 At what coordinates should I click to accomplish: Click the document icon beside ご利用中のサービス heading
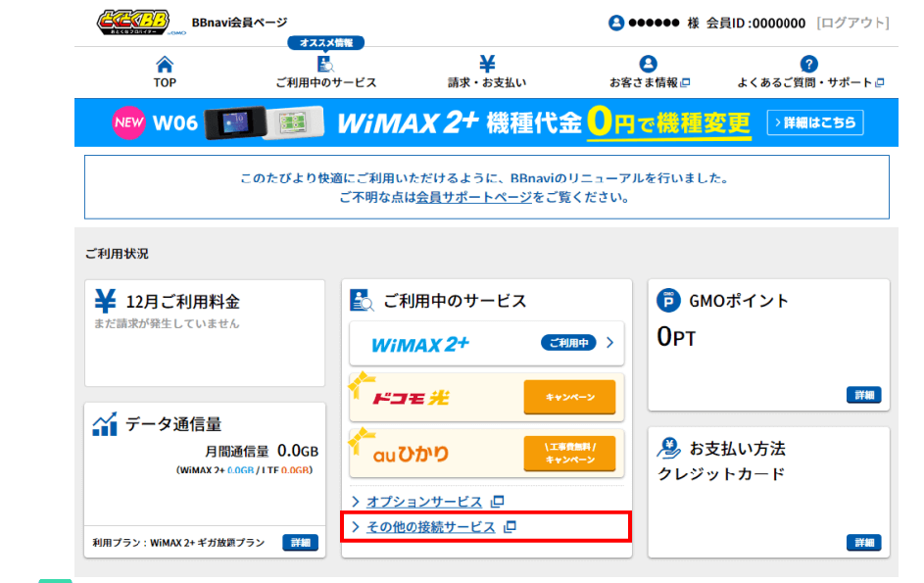tap(362, 300)
